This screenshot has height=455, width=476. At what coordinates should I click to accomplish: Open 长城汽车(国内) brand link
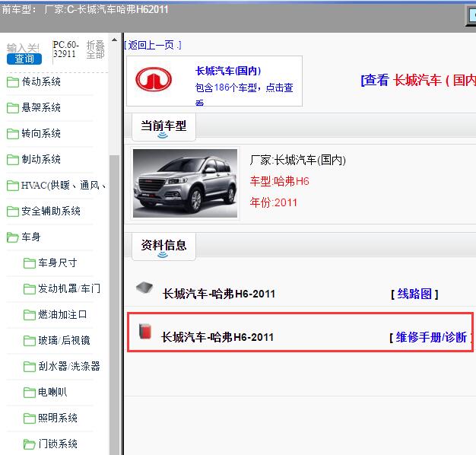[x=228, y=71]
